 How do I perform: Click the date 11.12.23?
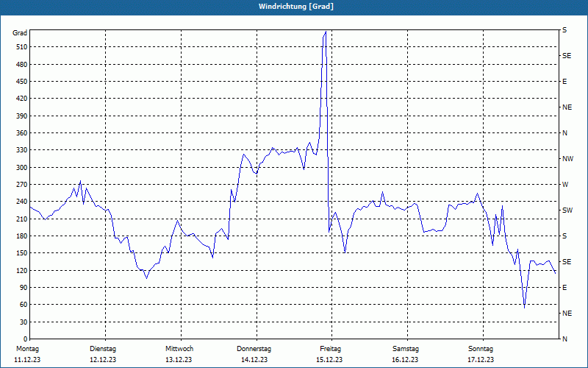[27, 360]
